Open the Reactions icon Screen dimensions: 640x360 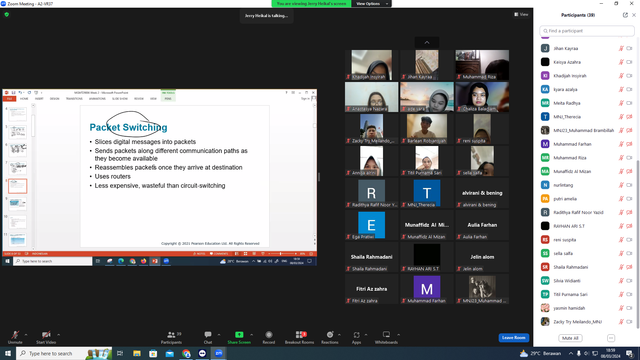click(330, 335)
